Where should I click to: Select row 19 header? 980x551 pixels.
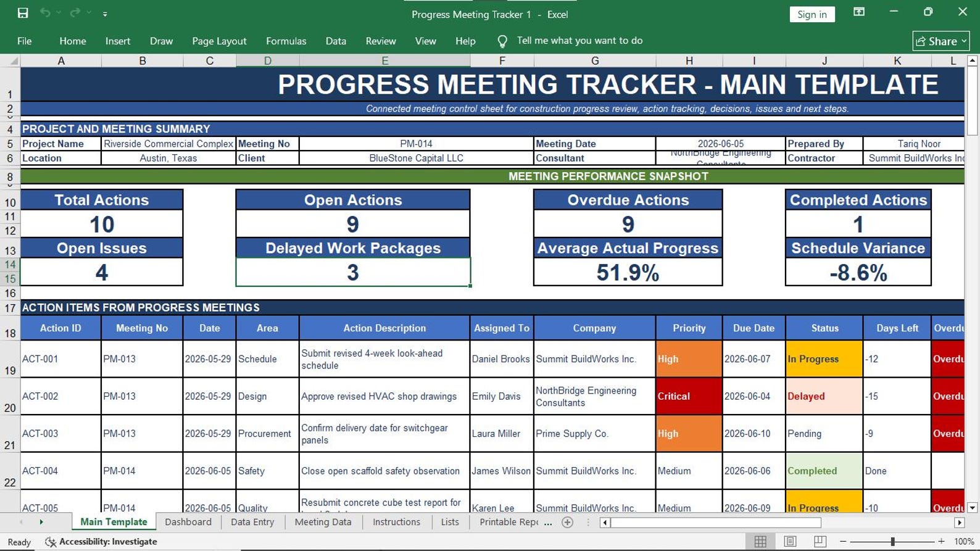[x=10, y=359]
